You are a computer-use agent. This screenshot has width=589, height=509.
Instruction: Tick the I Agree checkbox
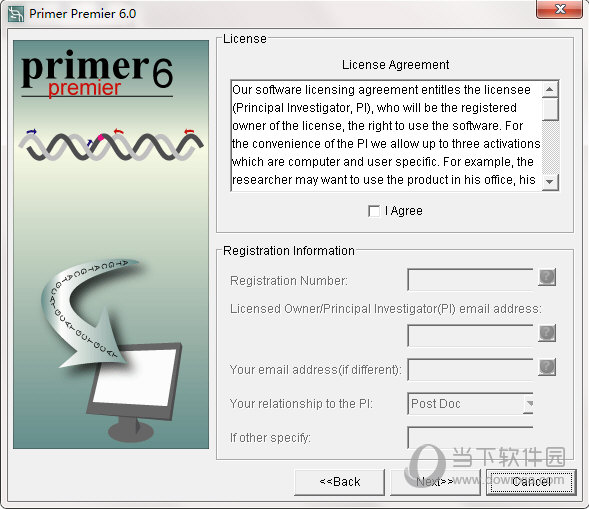point(374,211)
